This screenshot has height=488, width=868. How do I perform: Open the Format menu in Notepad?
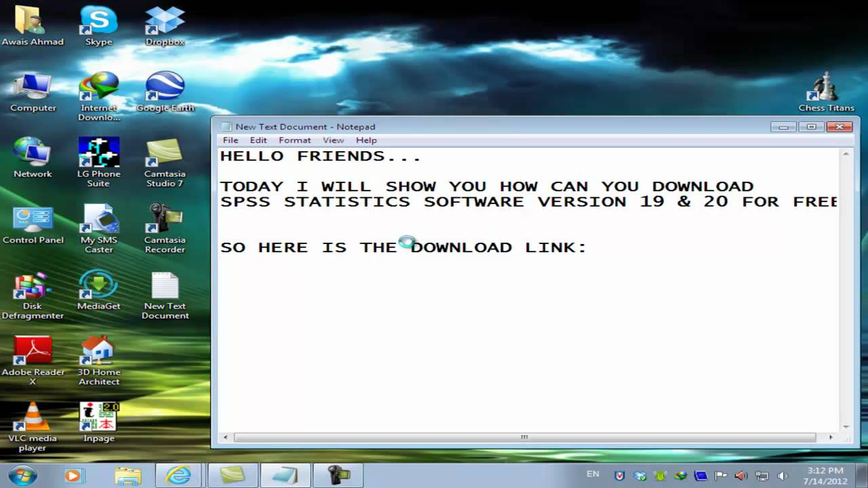coord(295,140)
